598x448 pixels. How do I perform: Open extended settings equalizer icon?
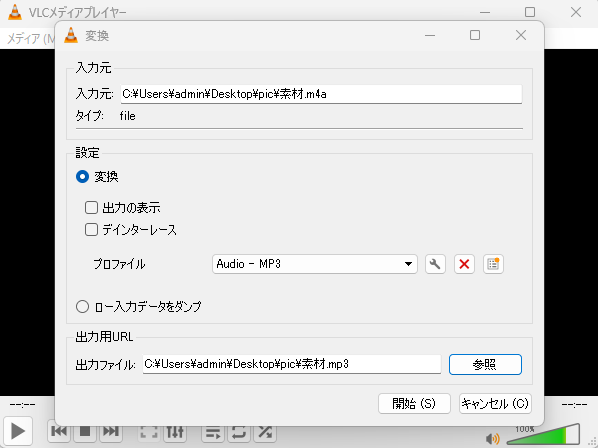pos(175,432)
